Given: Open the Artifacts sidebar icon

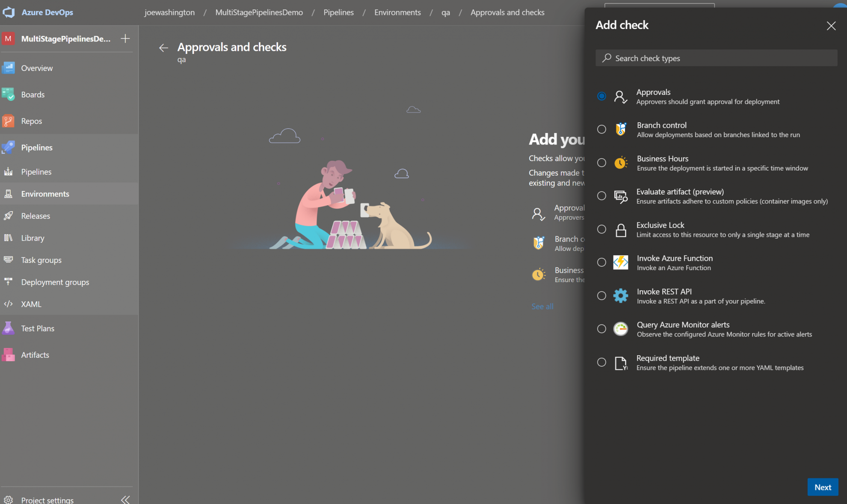Looking at the screenshot, I should pos(8,355).
